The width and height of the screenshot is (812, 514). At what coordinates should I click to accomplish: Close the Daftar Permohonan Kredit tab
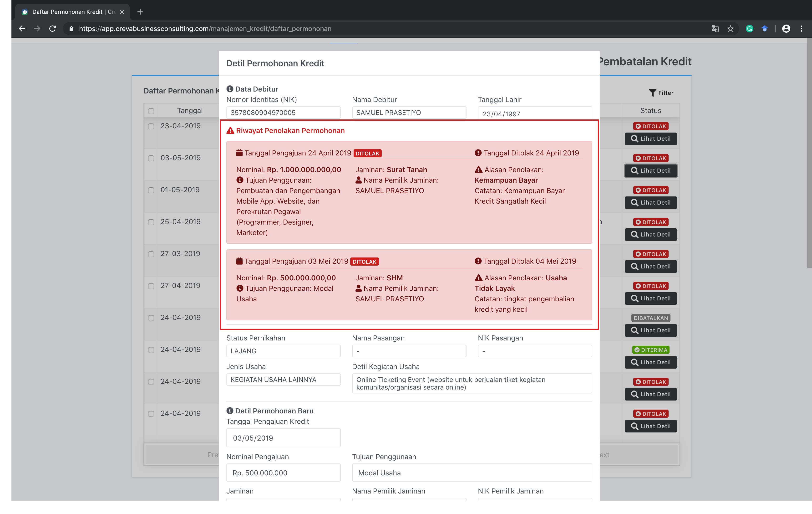point(122,12)
